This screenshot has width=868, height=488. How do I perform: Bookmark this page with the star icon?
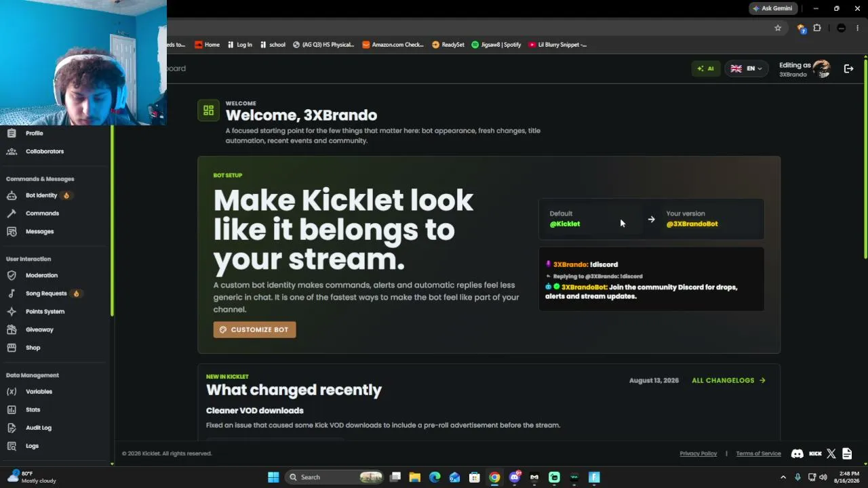[778, 28]
